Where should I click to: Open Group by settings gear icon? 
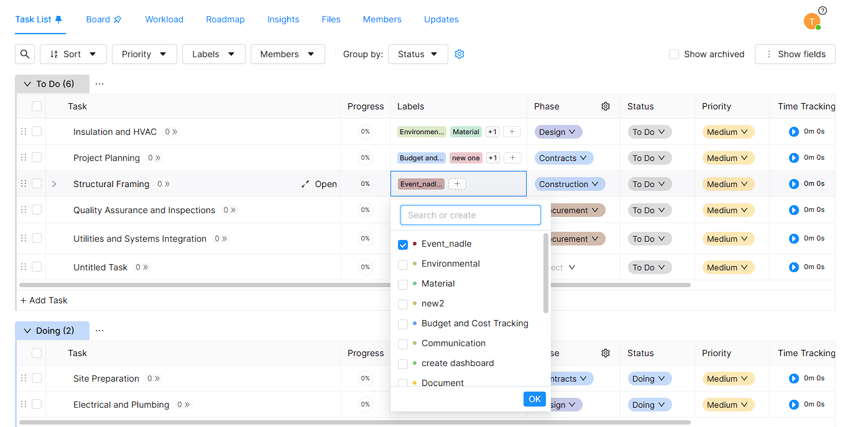tap(459, 54)
